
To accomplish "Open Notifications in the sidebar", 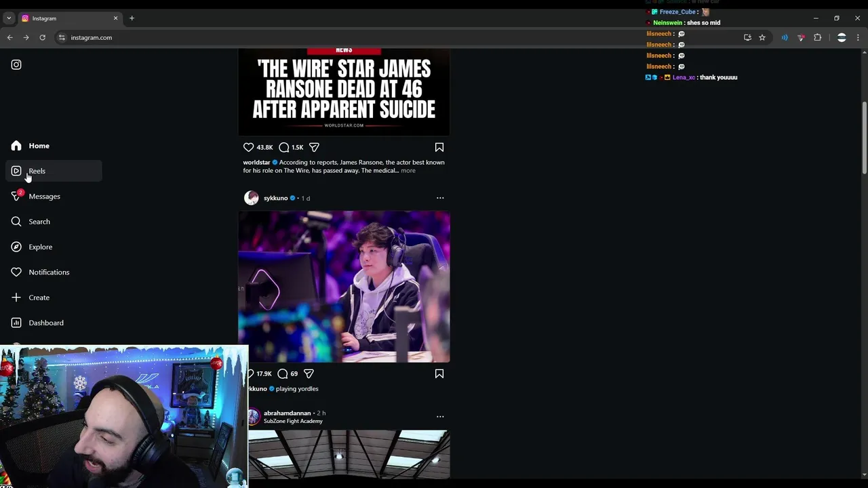I will coord(54,272).
